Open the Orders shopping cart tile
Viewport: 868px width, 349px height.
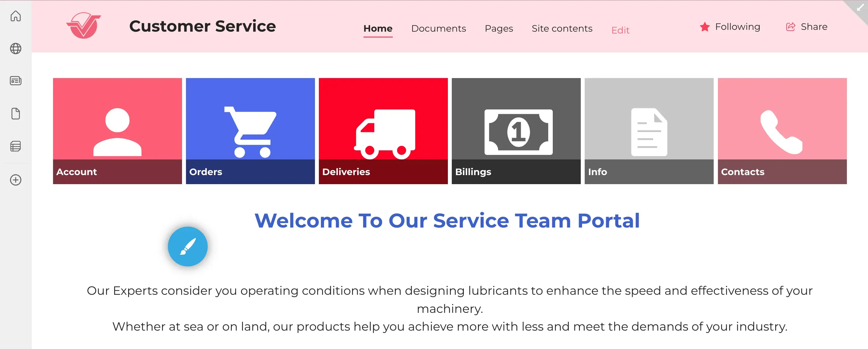coord(250,131)
